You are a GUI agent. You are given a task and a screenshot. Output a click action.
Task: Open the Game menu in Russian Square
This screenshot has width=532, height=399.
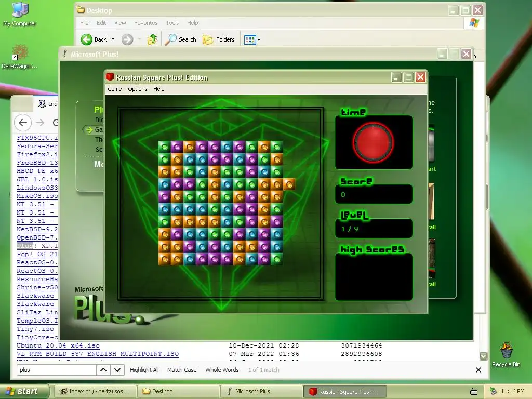[x=115, y=89]
